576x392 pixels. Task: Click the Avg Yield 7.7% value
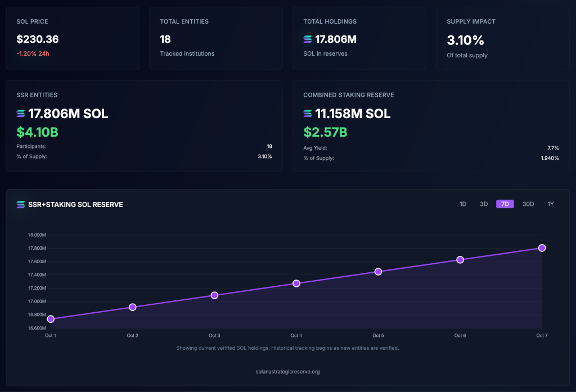(553, 148)
